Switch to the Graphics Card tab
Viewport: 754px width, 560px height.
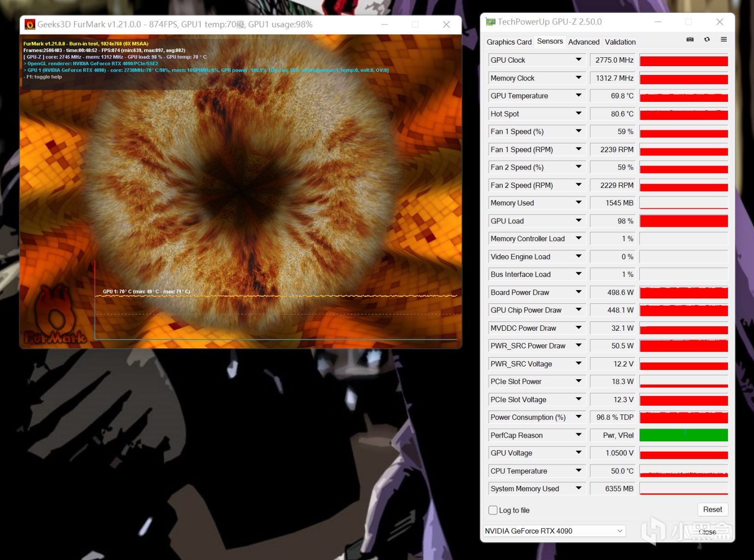tap(509, 42)
